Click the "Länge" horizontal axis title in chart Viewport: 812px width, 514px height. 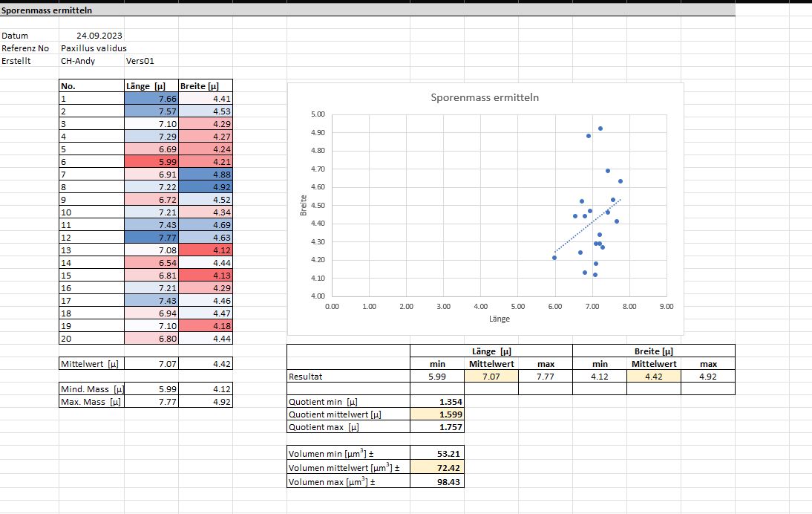click(499, 319)
